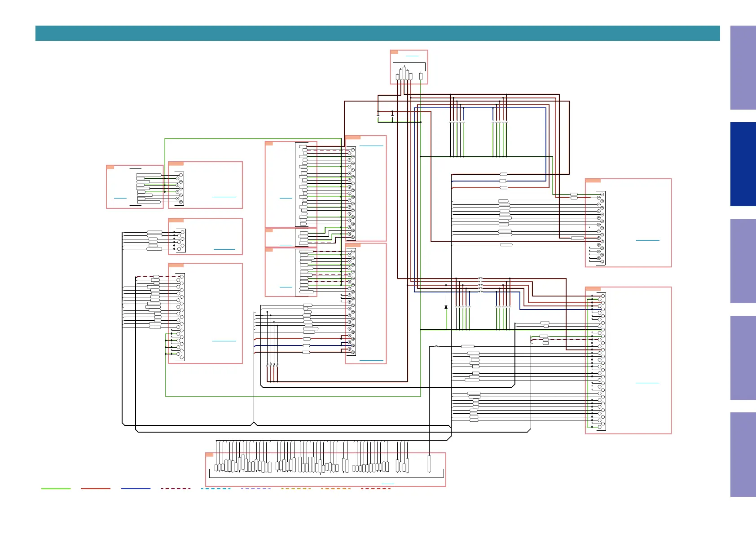This screenshot has height=535, width=756.
Task: Follow the link in the upper far-right connector box
Action: tap(647, 240)
